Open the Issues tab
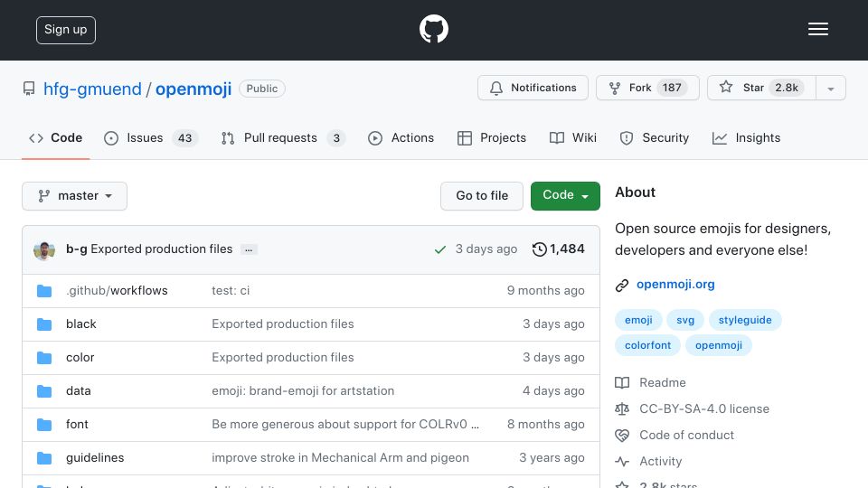 point(151,137)
